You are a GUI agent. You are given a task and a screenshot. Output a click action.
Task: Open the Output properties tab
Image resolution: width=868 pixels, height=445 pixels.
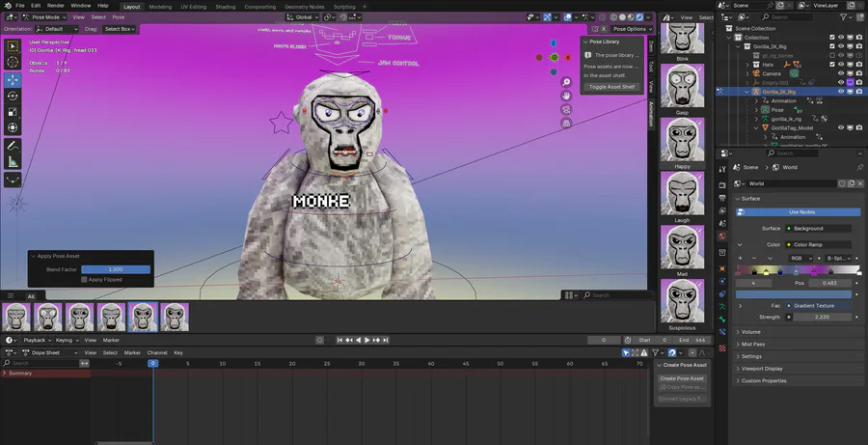(x=721, y=198)
